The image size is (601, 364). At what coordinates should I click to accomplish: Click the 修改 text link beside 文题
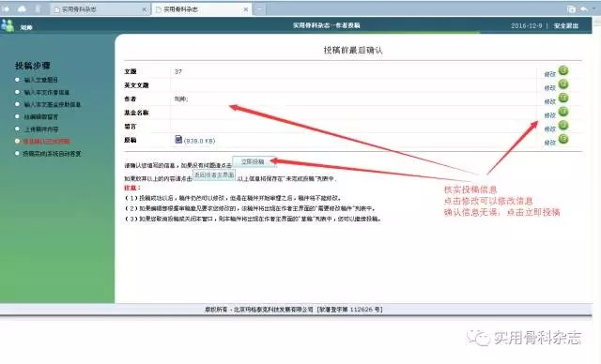(x=549, y=74)
